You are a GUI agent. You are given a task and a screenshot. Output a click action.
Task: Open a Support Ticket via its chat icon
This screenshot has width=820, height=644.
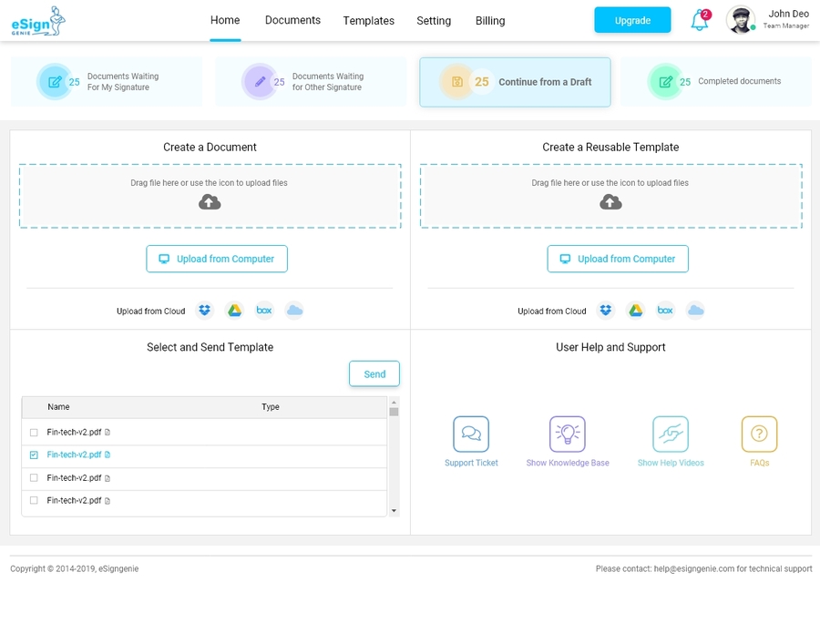[x=471, y=434]
